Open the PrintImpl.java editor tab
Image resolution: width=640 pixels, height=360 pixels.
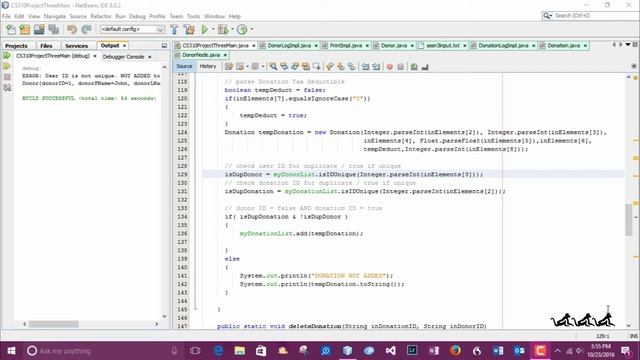(x=346, y=46)
